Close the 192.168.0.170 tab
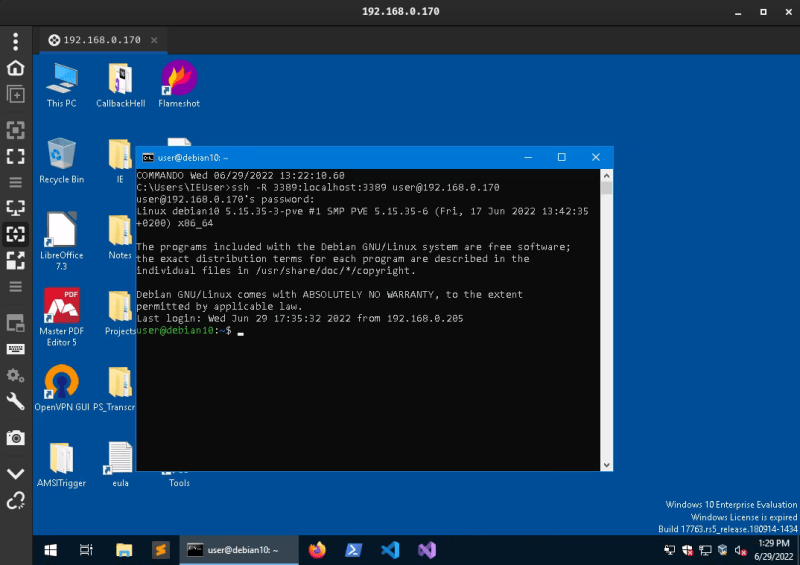This screenshot has height=565, width=800. (x=154, y=40)
